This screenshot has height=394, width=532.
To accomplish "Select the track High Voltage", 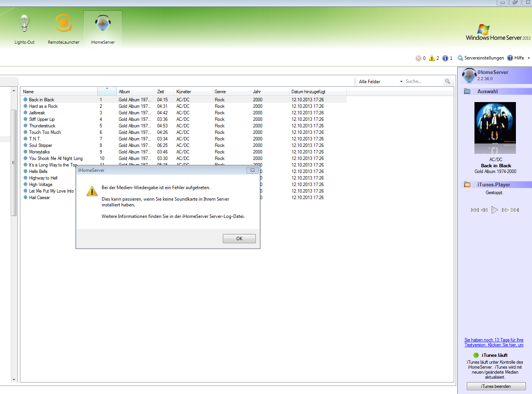I will 41,185.
